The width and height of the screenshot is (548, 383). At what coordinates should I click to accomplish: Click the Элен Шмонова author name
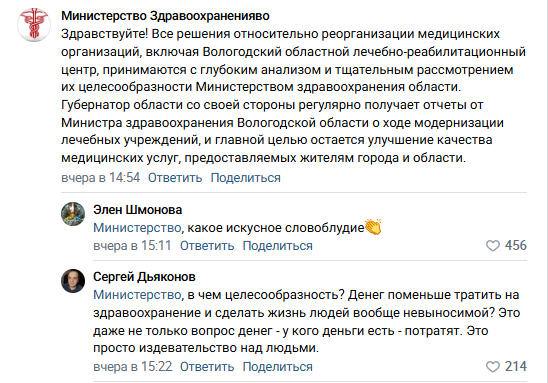click(x=137, y=210)
